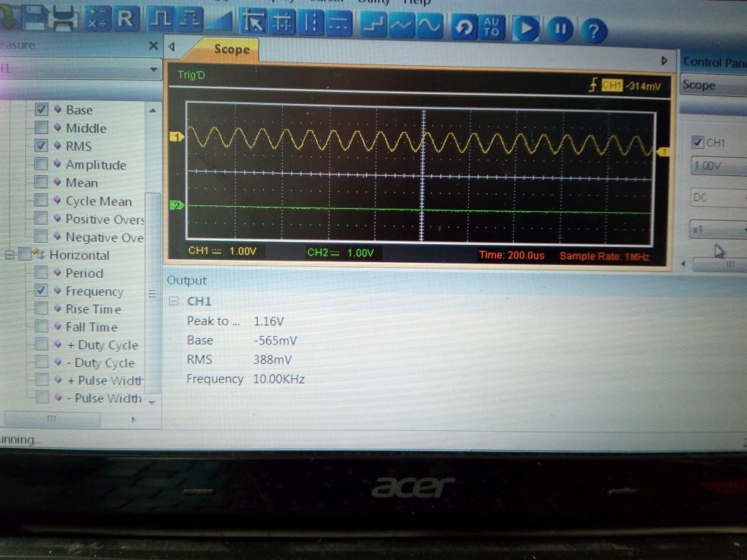The height and width of the screenshot is (560, 747).
Task: Click Measure panel scroll right arrow
Action: (x=134, y=419)
